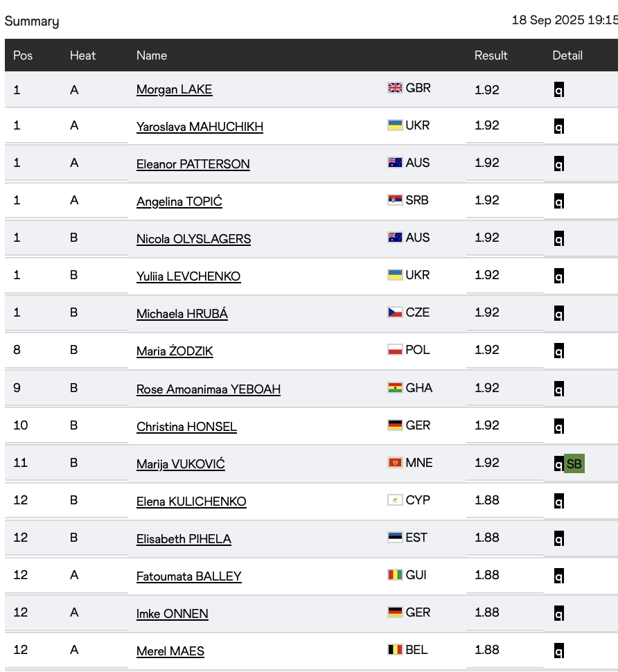
Task: Open Nicola OLYSLAGERS profile link
Action: (193, 239)
